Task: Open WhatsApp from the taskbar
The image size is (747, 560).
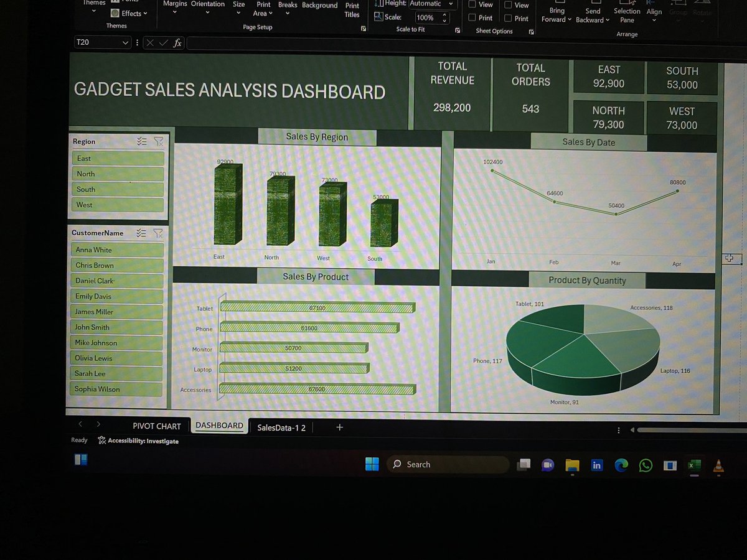Action: [646, 465]
